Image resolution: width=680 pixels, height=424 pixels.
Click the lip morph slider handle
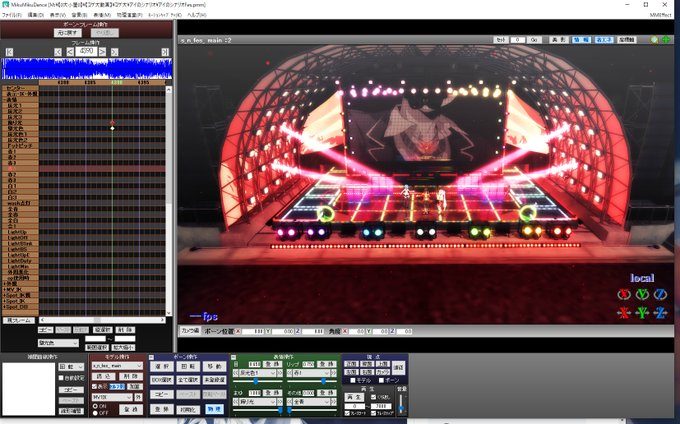pyautogui.click(x=324, y=381)
